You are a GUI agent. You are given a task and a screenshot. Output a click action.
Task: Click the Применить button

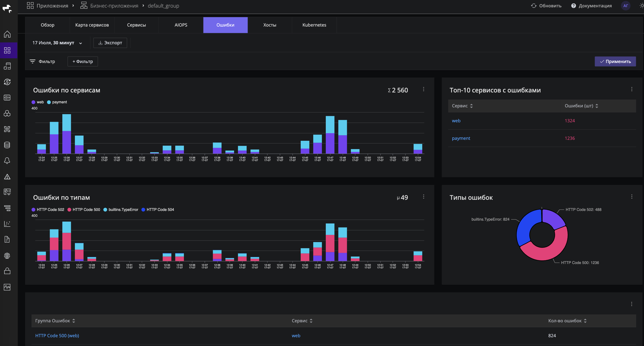[x=615, y=62]
